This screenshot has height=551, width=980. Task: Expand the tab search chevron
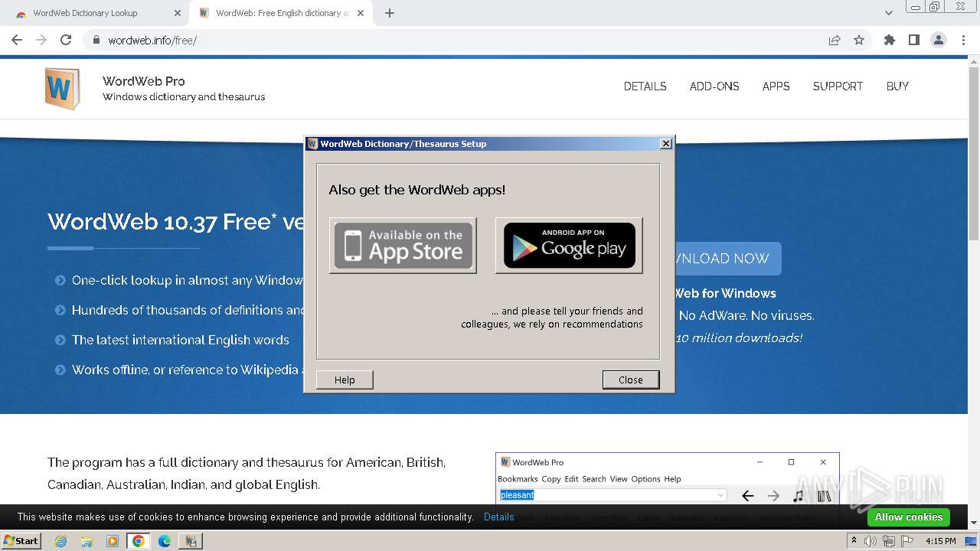888,13
